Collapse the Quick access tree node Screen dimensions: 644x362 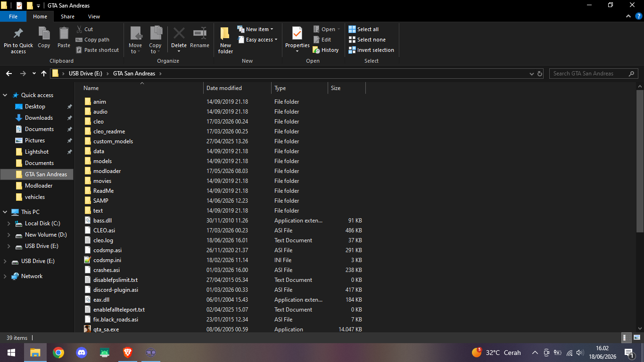click(5, 95)
